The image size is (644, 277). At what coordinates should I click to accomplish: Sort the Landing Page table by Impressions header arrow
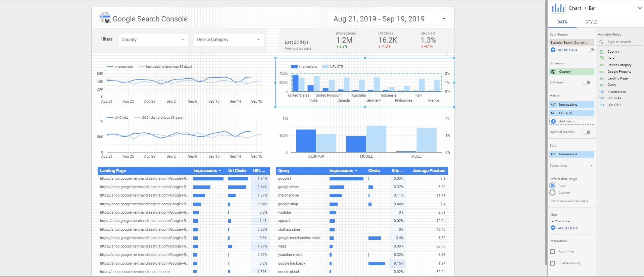(x=220, y=171)
